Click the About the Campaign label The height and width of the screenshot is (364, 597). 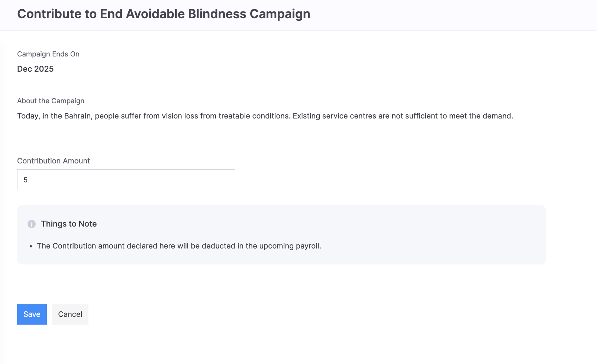point(51,101)
